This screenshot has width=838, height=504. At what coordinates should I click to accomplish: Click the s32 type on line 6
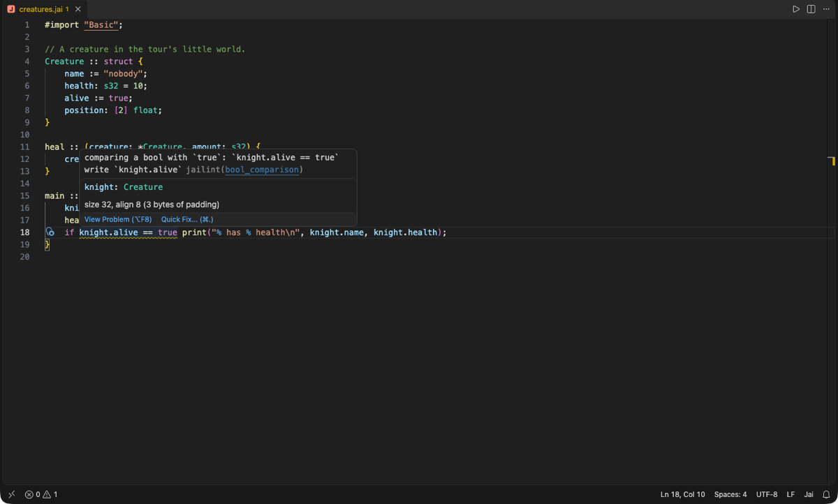coord(111,86)
